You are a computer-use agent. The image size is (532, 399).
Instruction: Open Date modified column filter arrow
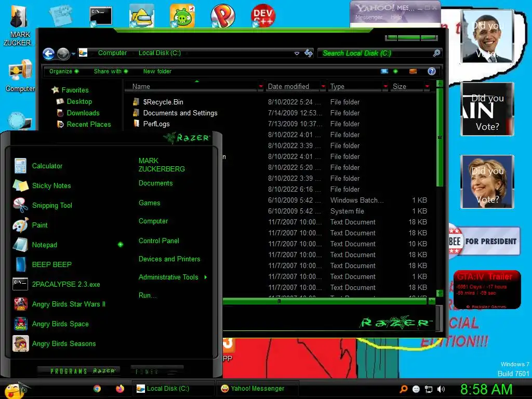pos(323,87)
